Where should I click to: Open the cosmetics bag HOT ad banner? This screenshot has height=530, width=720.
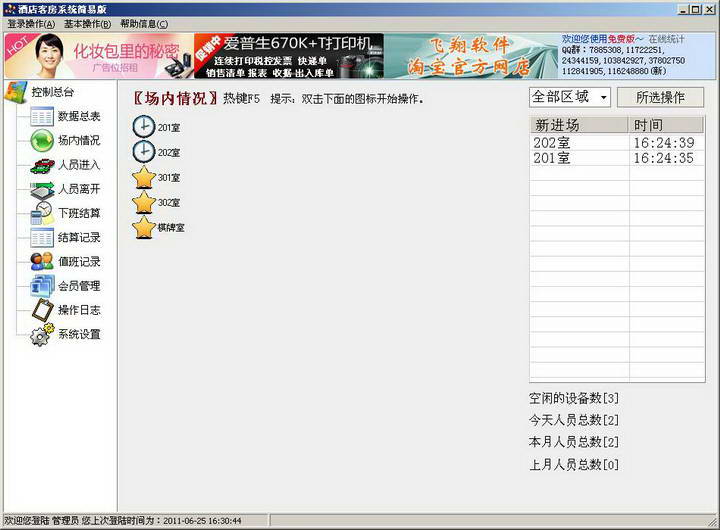click(99, 56)
